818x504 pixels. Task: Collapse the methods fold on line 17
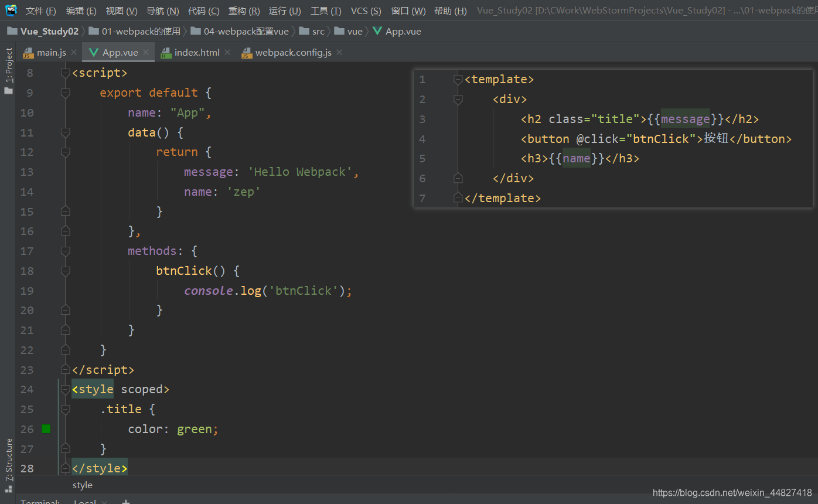(66, 251)
